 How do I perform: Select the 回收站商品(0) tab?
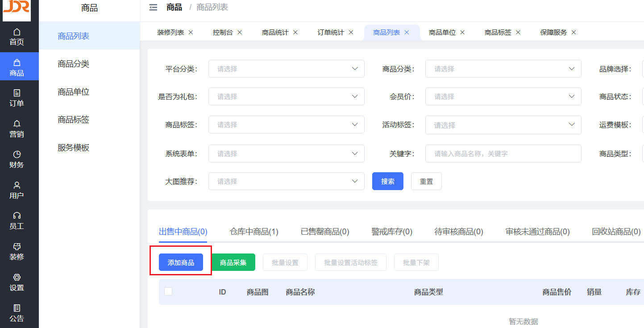coord(616,232)
